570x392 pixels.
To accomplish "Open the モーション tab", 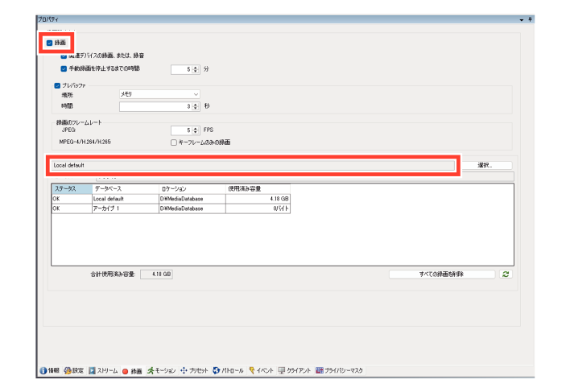I will tap(161, 370).
